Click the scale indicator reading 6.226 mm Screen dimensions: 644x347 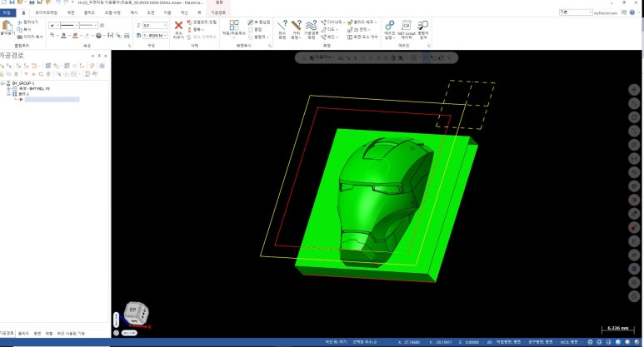click(x=617, y=329)
